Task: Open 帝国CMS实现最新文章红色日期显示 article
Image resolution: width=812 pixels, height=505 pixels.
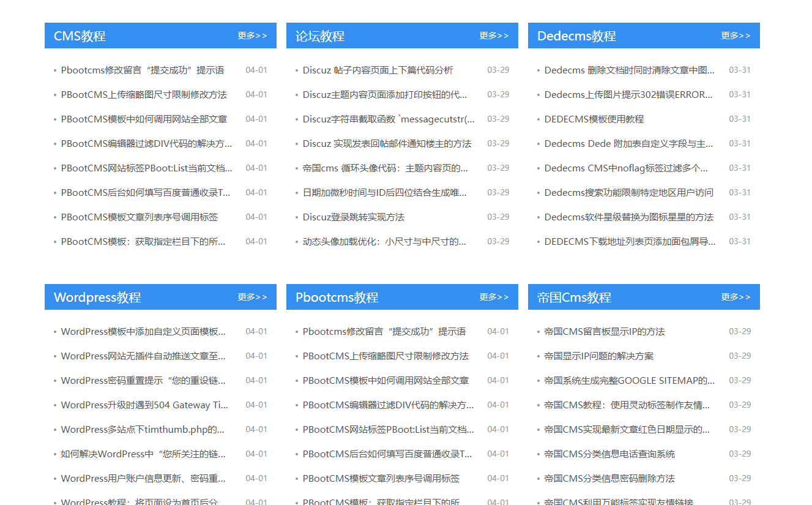Action: coord(627,430)
